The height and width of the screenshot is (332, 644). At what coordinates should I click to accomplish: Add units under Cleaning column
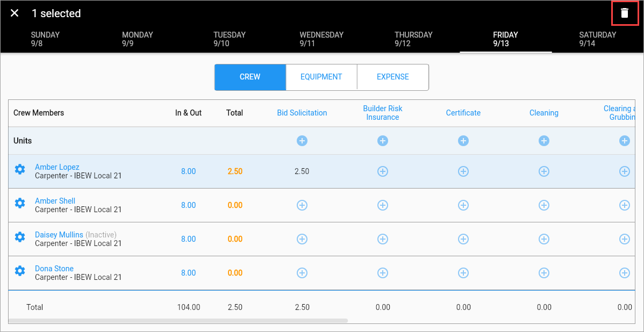click(544, 141)
